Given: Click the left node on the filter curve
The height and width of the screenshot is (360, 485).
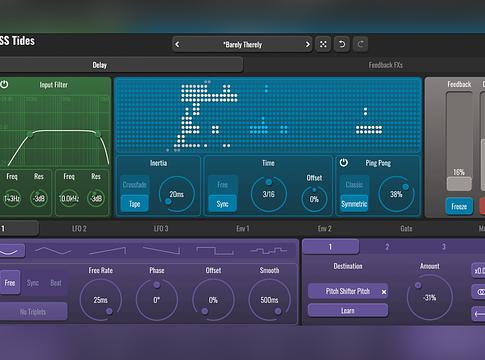Looking at the screenshot, I should [x=30, y=134].
